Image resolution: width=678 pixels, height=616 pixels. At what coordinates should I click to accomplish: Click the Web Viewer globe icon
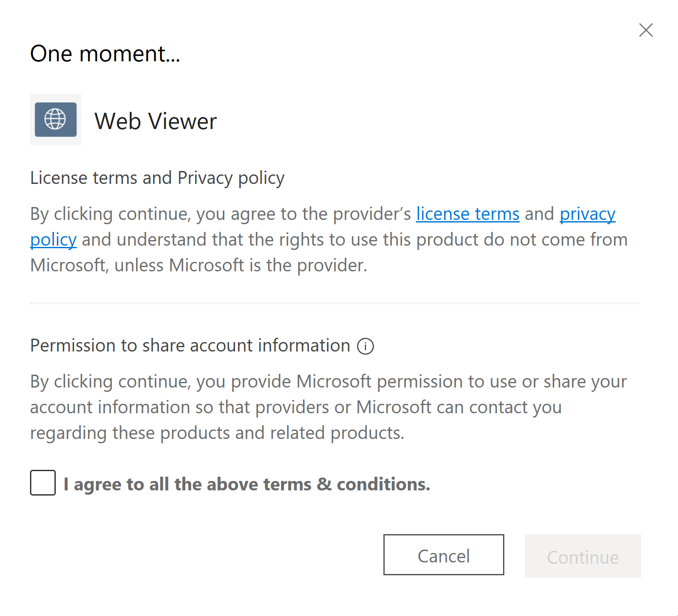pyautogui.click(x=56, y=120)
